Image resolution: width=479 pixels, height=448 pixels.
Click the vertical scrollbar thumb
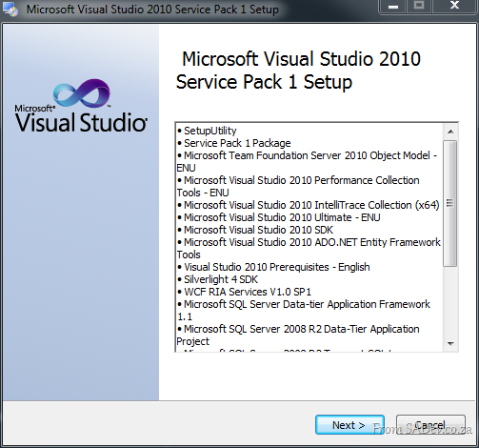(450, 203)
